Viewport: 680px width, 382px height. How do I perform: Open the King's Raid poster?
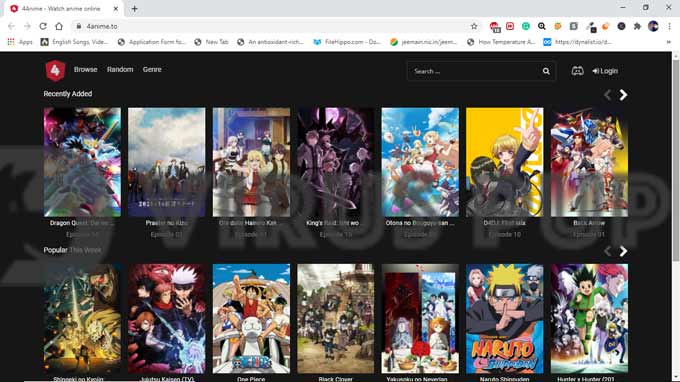click(x=336, y=162)
